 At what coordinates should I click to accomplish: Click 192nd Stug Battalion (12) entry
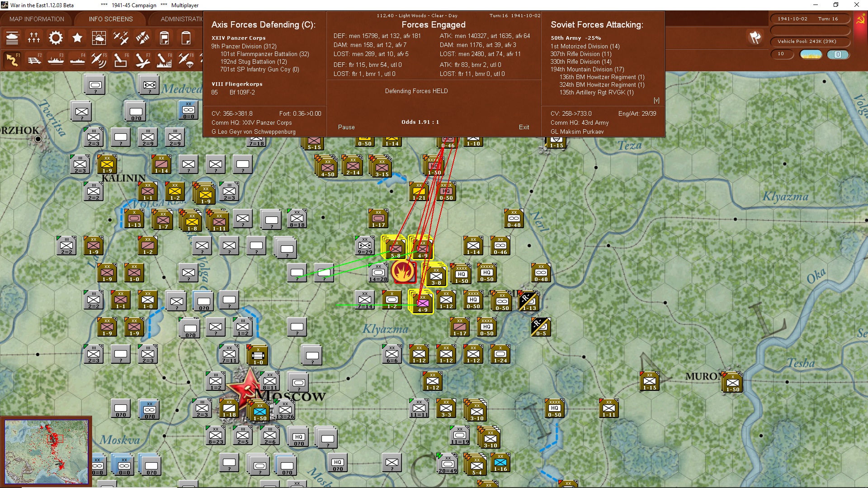tap(254, 61)
